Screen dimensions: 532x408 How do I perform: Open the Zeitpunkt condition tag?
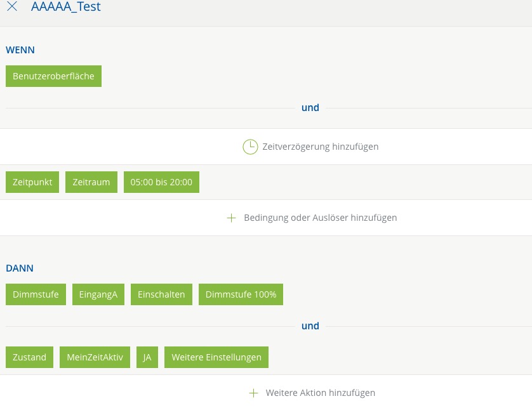coord(32,182)
